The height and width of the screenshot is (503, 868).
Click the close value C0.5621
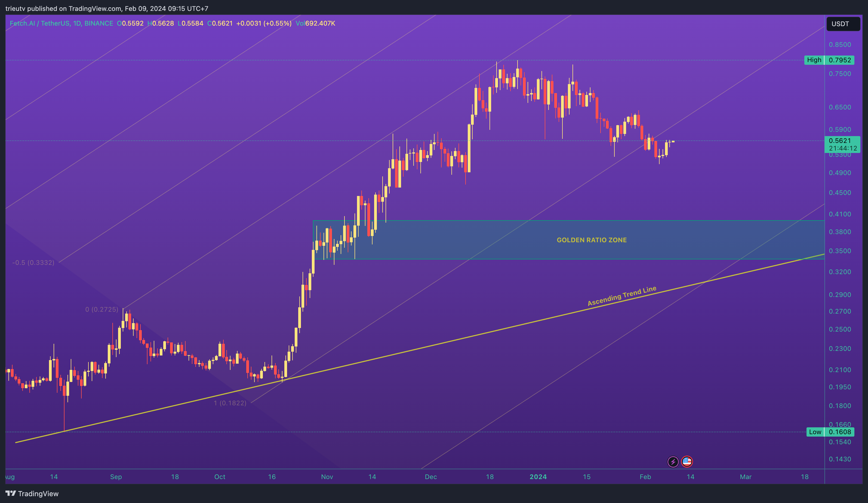click(x=220, y=23)
